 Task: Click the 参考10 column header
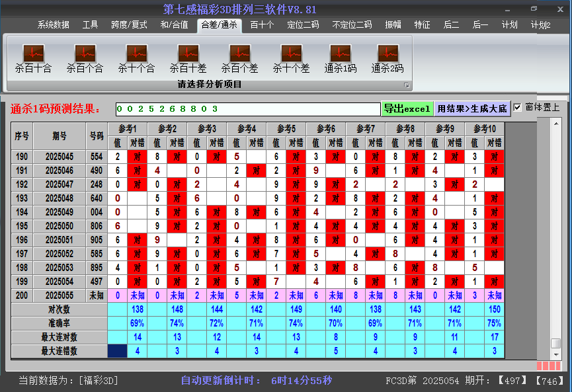tap(485, 129)
